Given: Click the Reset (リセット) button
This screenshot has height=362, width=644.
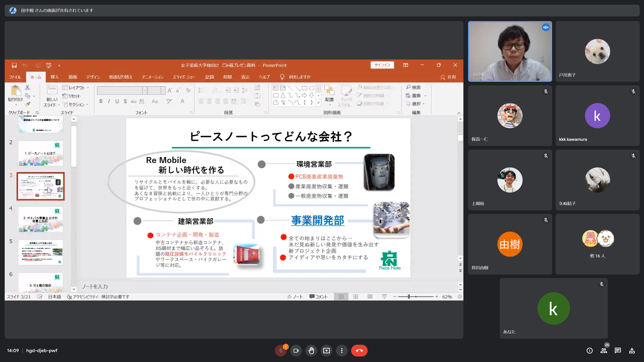Looking at the screenshot, I should point(71,96).
